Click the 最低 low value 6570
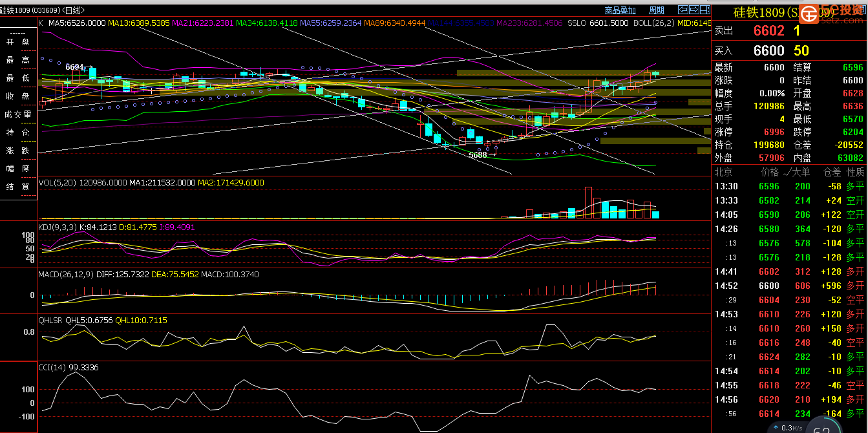Viewport: 868px width, 433px height. 852,120
